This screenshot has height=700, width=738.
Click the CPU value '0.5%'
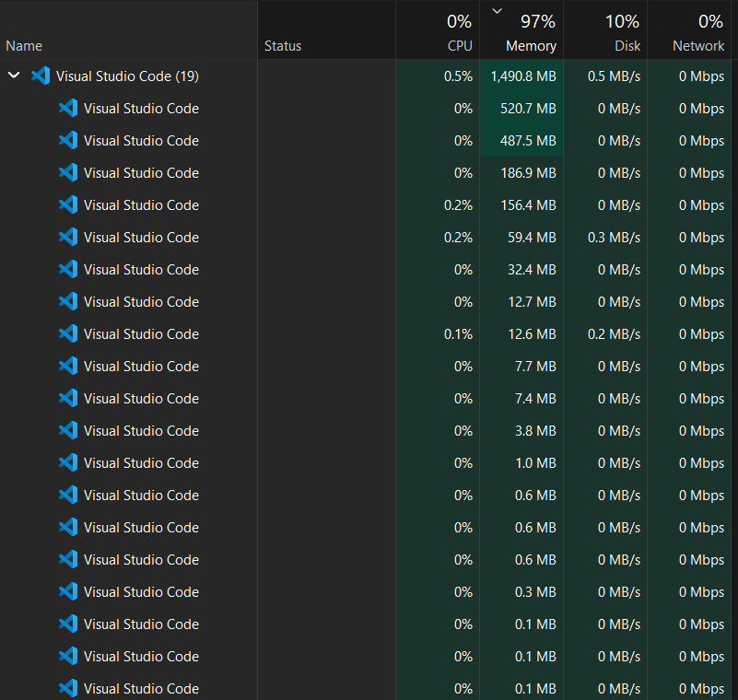click(458, 76)
